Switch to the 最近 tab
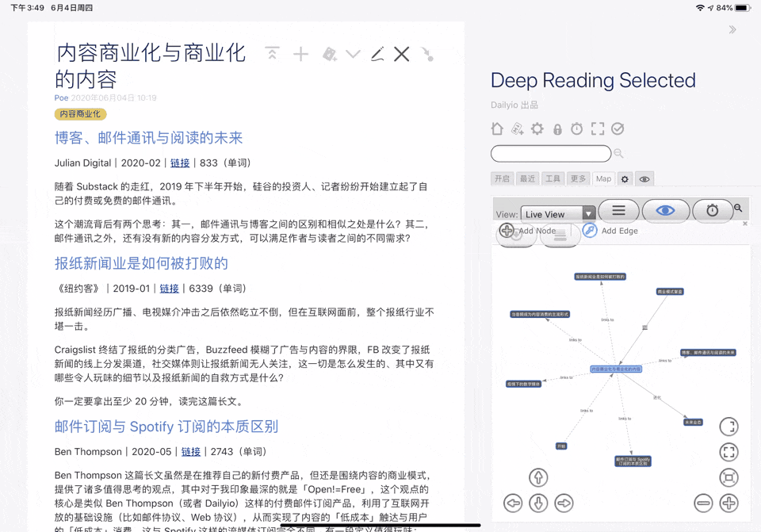The width and height of the screenshot is (761, 532). point(527,178)
